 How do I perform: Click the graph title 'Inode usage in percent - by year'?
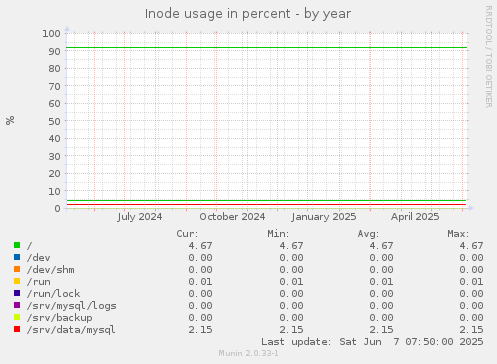[248, 14]
